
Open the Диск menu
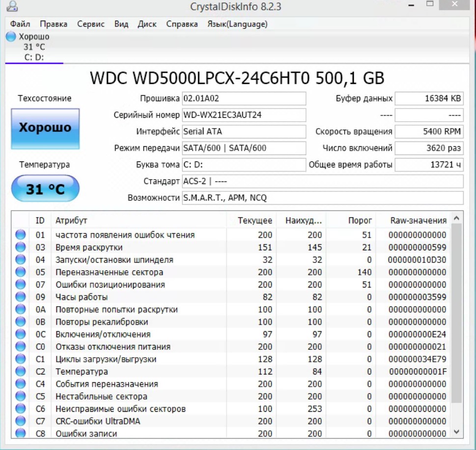(x=147, y=24)
